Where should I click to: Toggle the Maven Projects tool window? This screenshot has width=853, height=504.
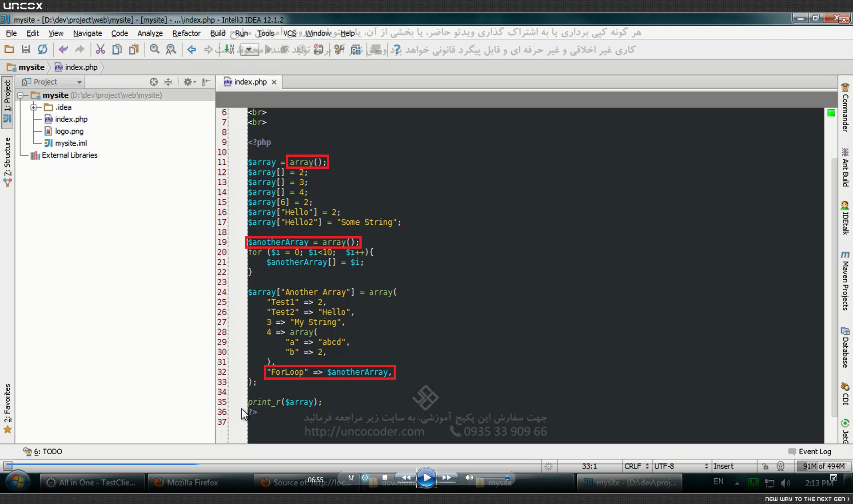coord(845,281)
